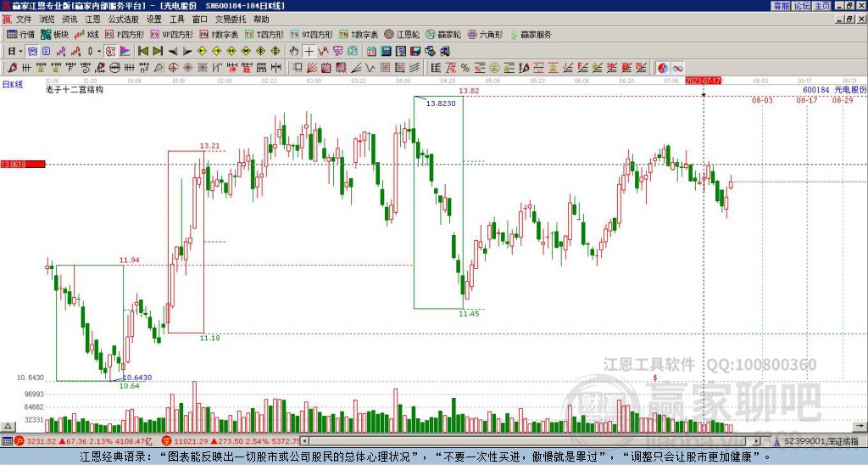Expand the candlestick style dropdown arrow
The height and width of the screenshot is (465, 868).
point(99,51)
